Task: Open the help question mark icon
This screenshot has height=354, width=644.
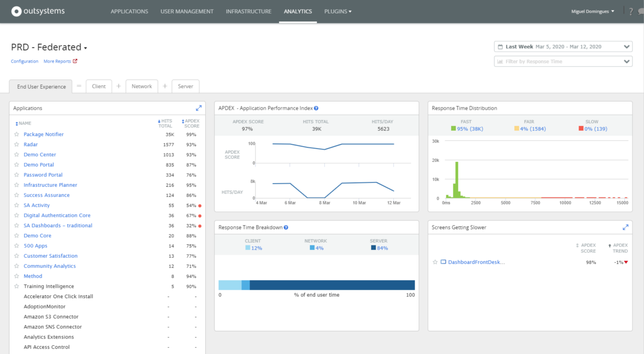Action: point(631,11)
